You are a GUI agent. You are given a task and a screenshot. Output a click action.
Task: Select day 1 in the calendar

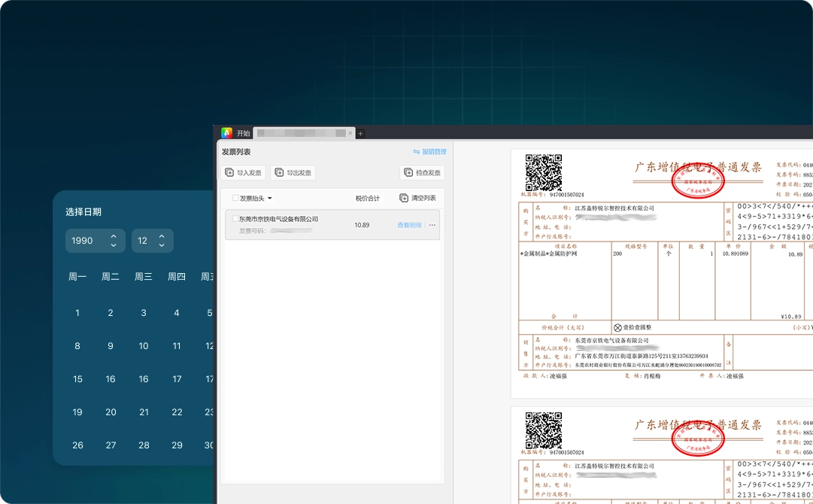(x=77, y=313)
